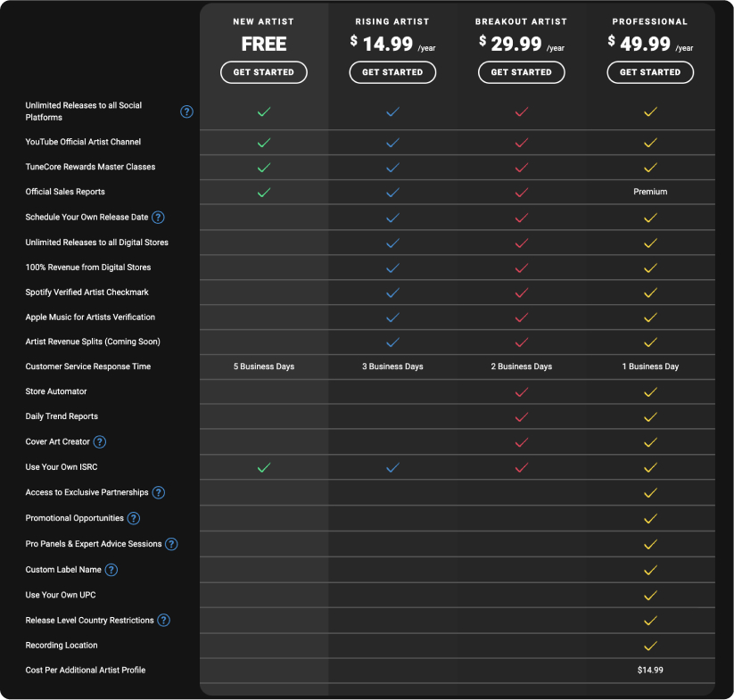Click the Premium label in Official Sales Reports
This screenshot has width=734, height=700.
pyautogui.click(x=650, y=192)
